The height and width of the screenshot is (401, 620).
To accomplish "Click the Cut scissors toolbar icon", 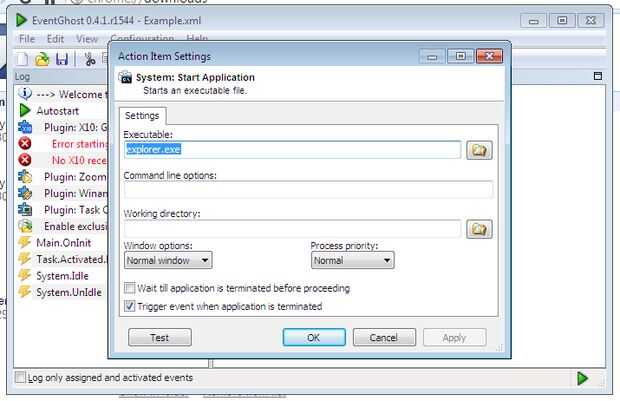I will point(90,59).
